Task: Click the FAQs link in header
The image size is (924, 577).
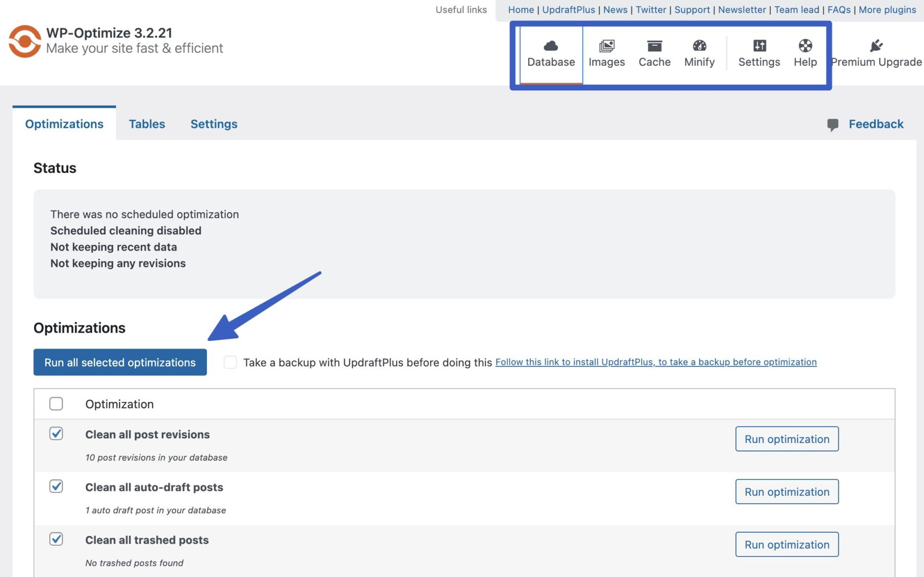Action: pyautogui.click(x=838, y=9)
